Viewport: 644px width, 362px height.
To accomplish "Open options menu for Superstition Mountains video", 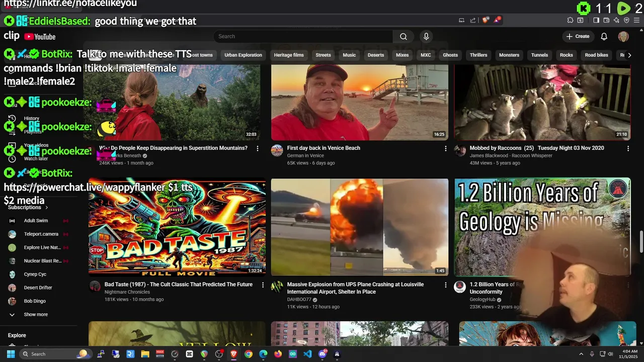I will tap(258, 148).
